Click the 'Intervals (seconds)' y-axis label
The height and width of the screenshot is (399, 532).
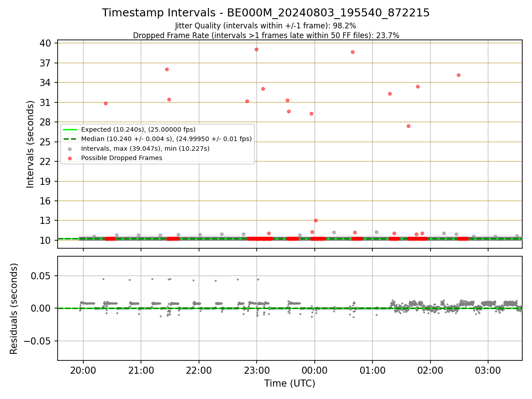(x=30, y=144)
